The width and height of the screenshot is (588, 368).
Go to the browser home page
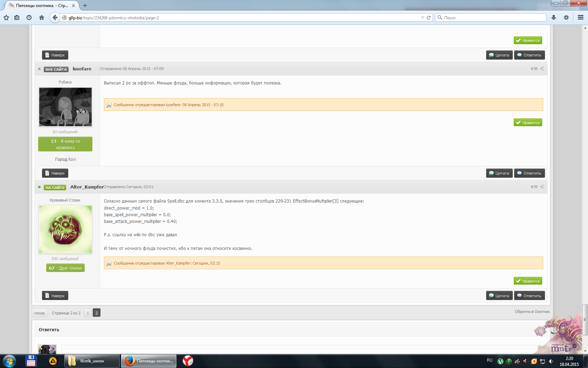tap(42, 18)
